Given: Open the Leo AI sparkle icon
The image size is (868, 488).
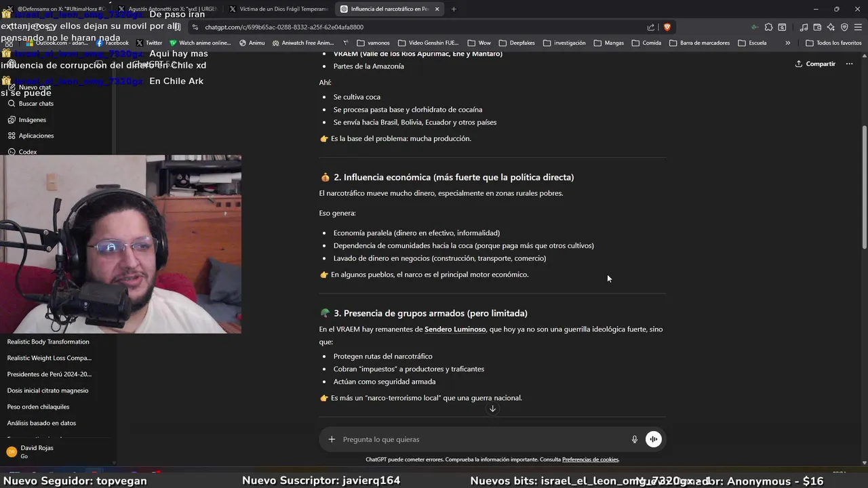Looking at the screenshot, I should coord(831,27).
